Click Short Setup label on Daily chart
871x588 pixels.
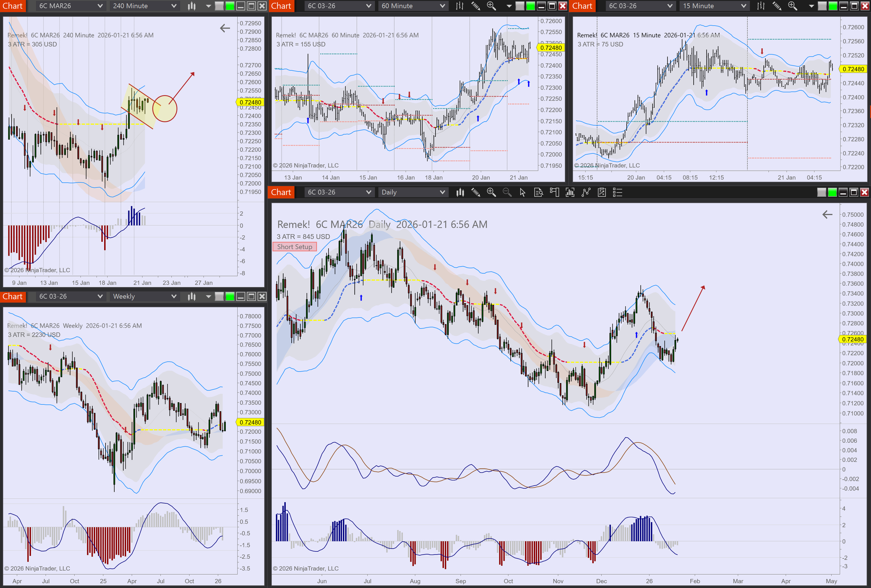tap(295, 247)
